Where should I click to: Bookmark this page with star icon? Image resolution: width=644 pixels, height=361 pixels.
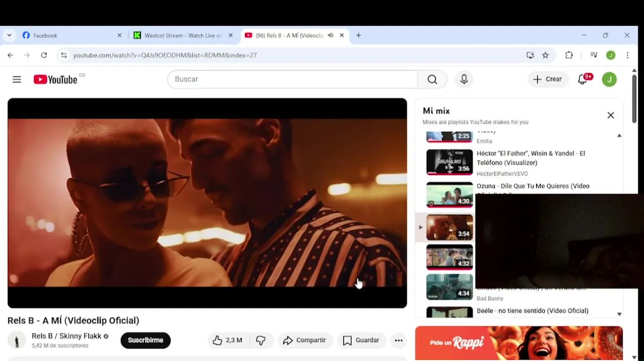545,55
